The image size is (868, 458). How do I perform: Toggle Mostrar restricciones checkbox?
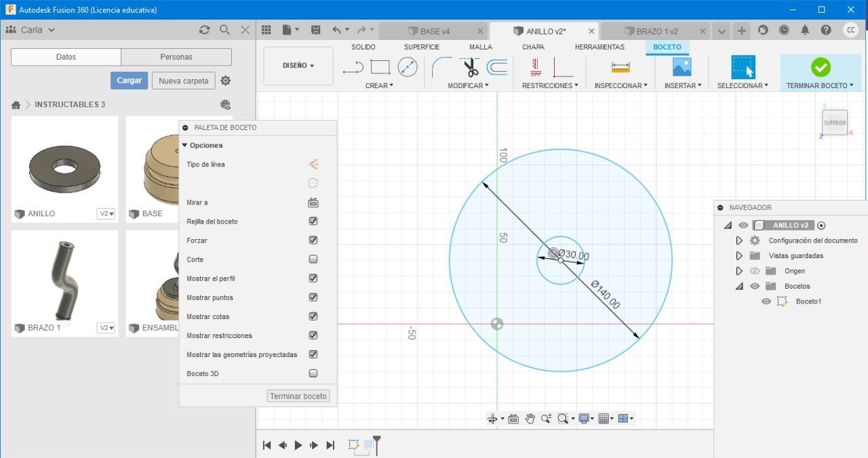tap(313, 335)
